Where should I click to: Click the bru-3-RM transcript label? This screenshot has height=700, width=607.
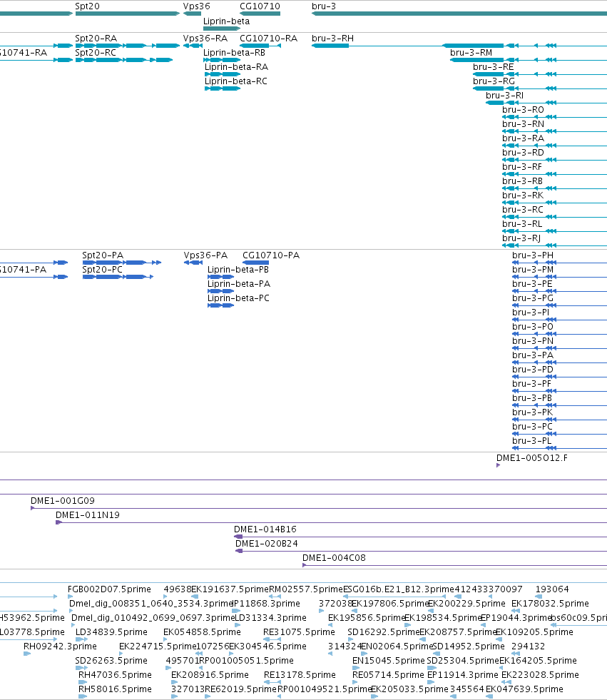click(471, 53)
